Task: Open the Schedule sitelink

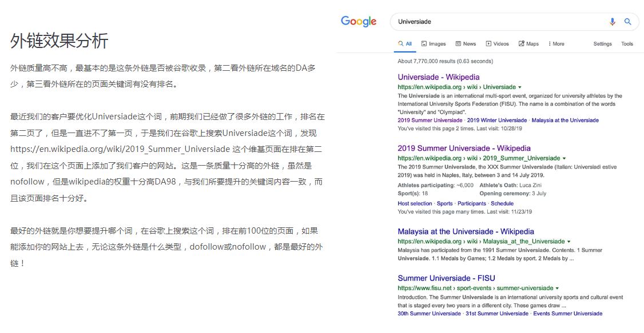Action: (502, 204)
